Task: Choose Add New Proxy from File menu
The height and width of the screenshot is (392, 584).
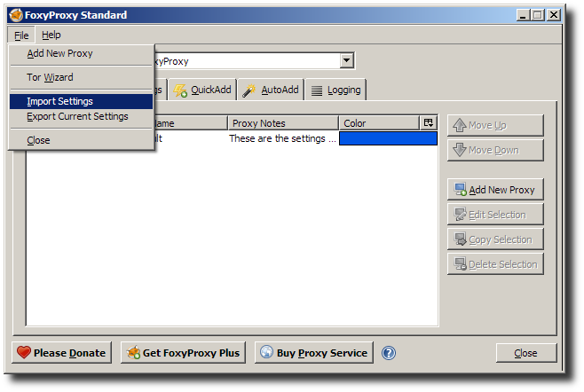Action: (x=82, y=53)
